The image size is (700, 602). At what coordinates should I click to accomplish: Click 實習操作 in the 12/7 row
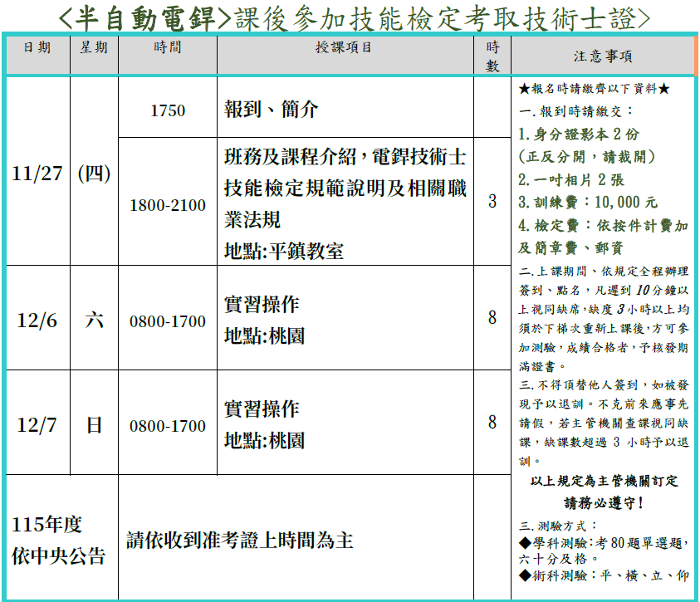click(x=262, y=409)
